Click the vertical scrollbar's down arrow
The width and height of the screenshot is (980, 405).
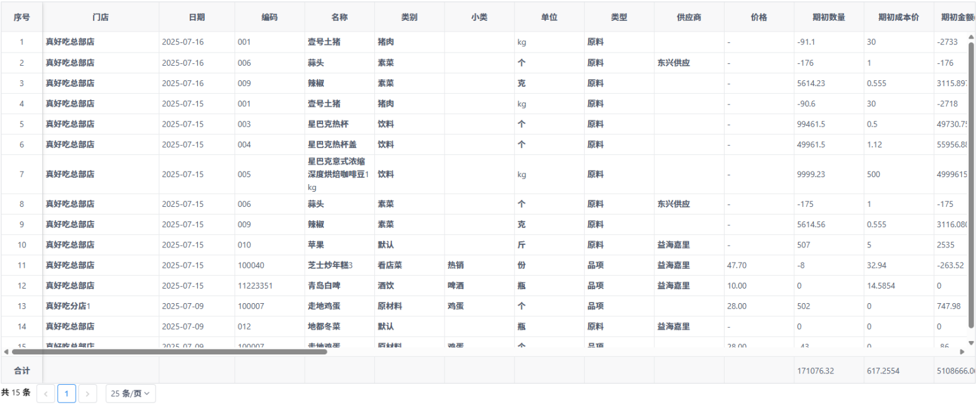pyautogui.click(x=971, y=342)
